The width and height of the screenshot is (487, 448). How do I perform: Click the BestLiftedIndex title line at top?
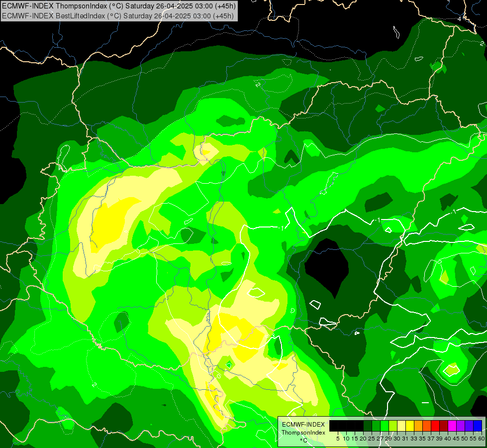click(118, 16)
